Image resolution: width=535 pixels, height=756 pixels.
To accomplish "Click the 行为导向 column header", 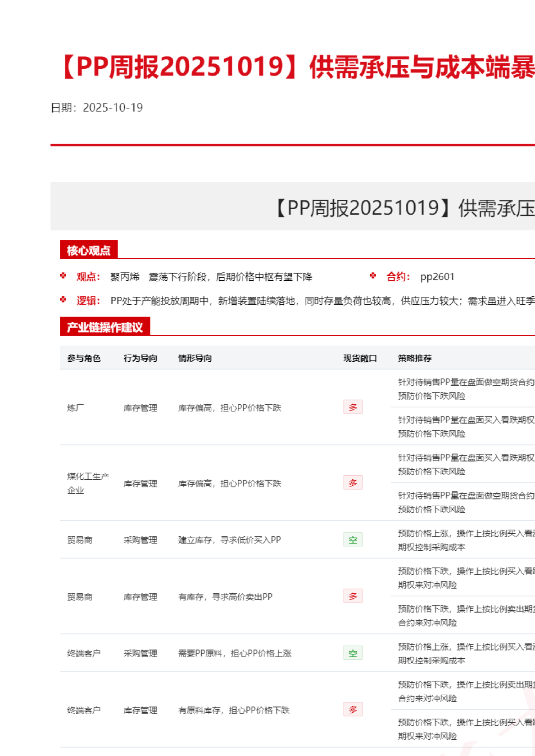I will (x=141, y=358).
